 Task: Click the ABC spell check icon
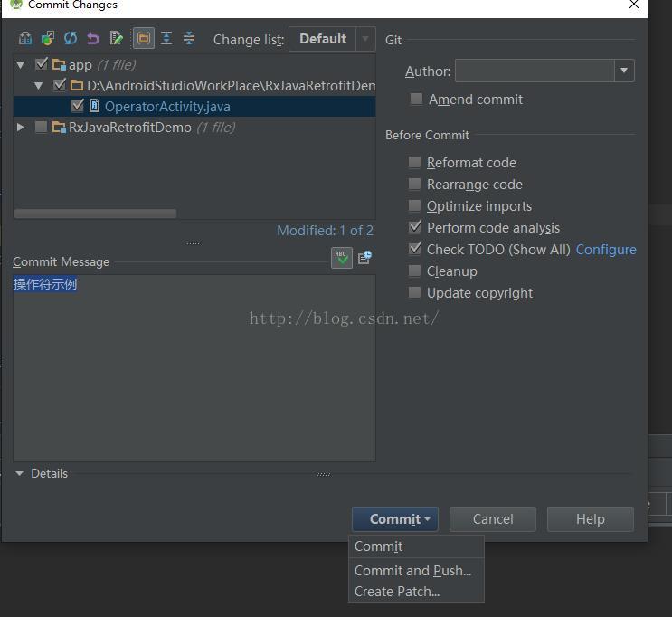pyautogui.click(x=342, y=258)
